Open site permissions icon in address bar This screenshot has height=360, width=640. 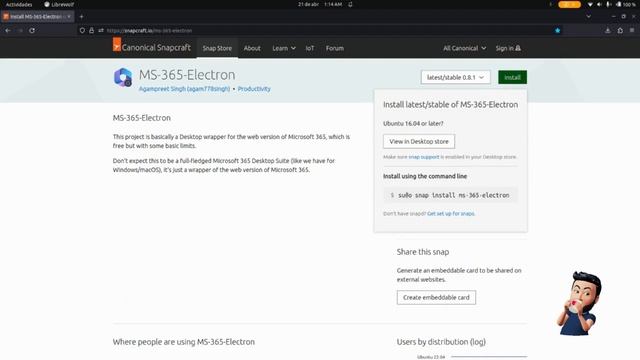[101, 31]
